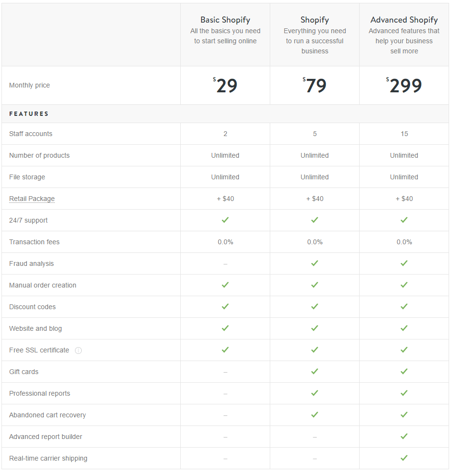Image resolution: width=451 pixels, height=476 pixels.
Task: Click the Website and blog checkmark under Advanced Shopify
Action: click(404, 328)
